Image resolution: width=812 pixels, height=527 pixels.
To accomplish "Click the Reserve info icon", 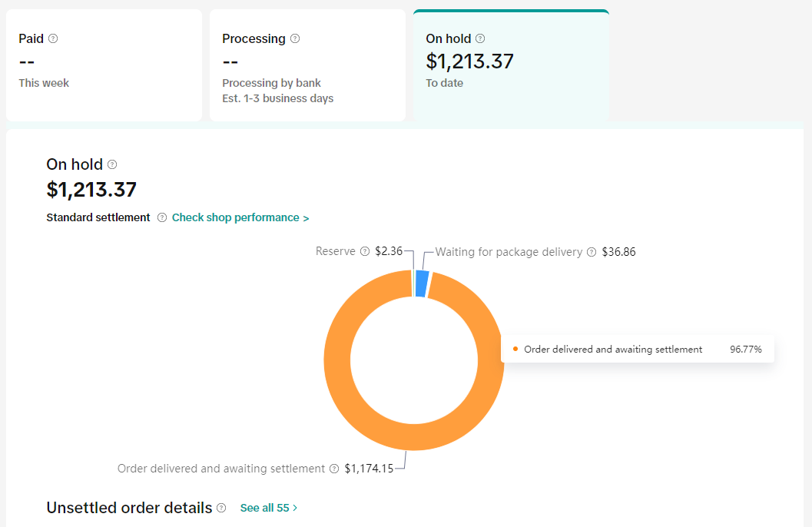I will click(365, 251).
